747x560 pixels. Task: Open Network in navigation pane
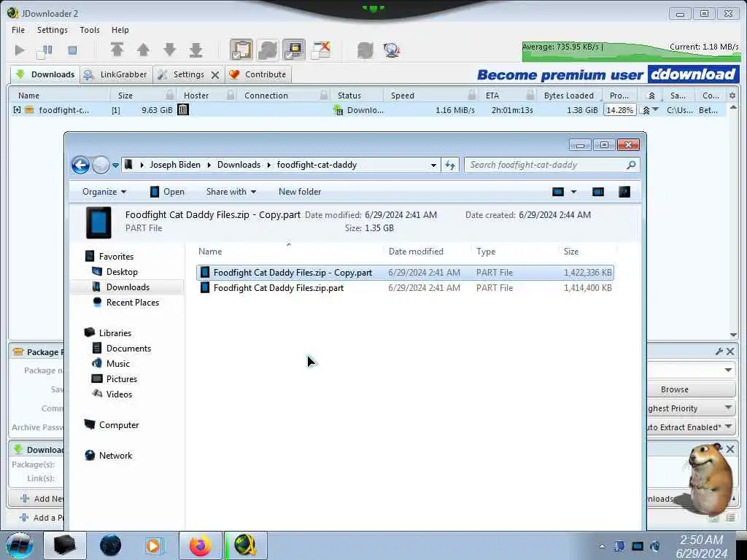point(115,455)
